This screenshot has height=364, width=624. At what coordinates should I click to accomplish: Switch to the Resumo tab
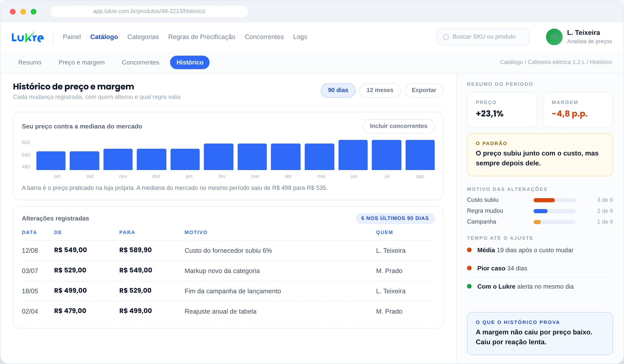click(30, 62)
